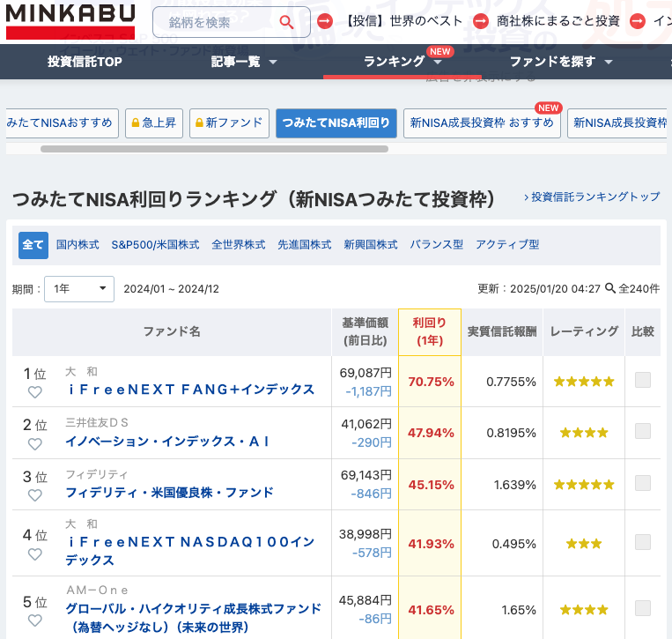Check compare box for イノベーション・インデックス・AI
Viewport: 672px width, 639px height.
click(642, 431)
